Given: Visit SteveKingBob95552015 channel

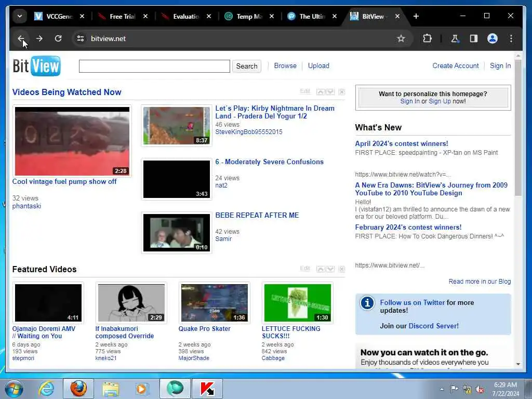Looking at the screenshot, I should tap(249, 132).
